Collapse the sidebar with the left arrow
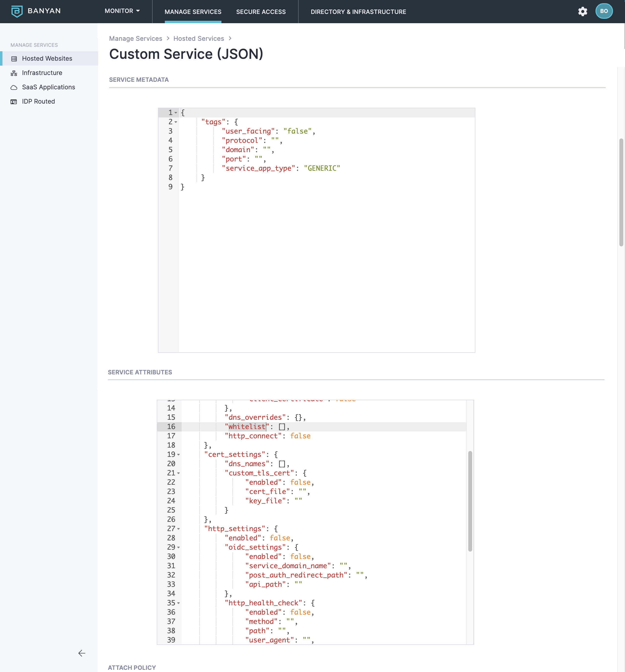 [x=82, y=653]
